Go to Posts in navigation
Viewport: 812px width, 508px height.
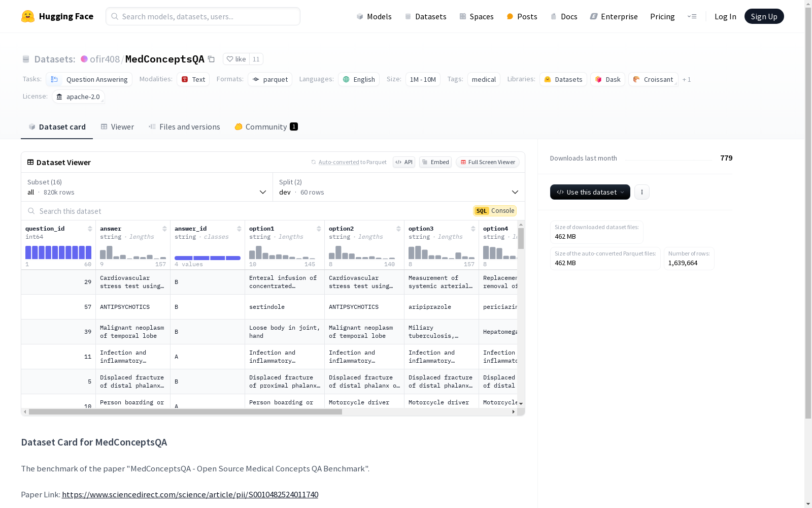tap(522, 16)
